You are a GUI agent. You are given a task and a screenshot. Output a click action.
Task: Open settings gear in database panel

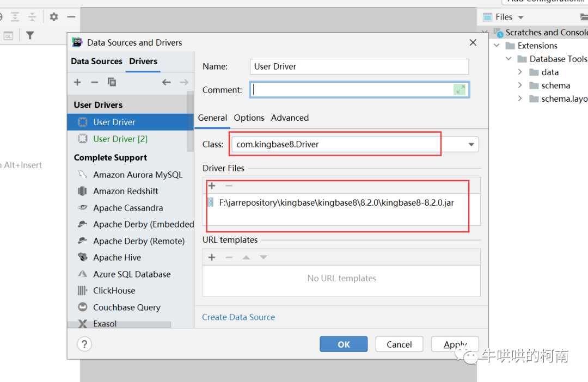pyautogui.click(x=53, y=17)
